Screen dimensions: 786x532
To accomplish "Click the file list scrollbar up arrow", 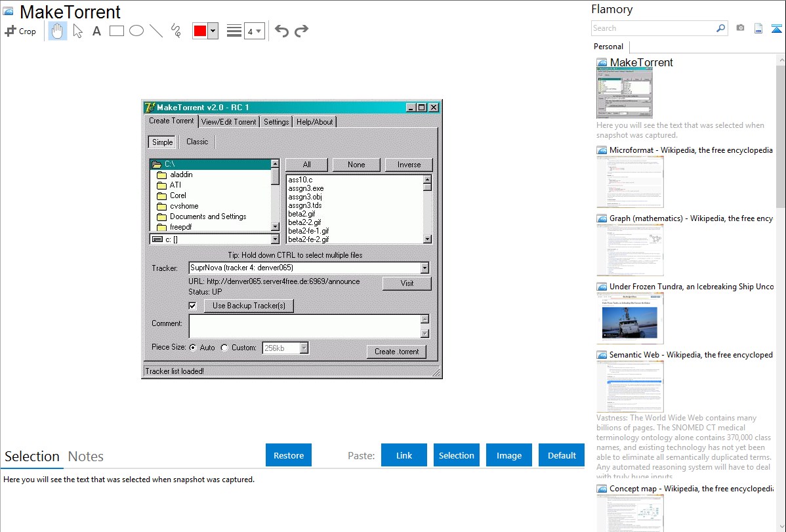I will point(427,180).
